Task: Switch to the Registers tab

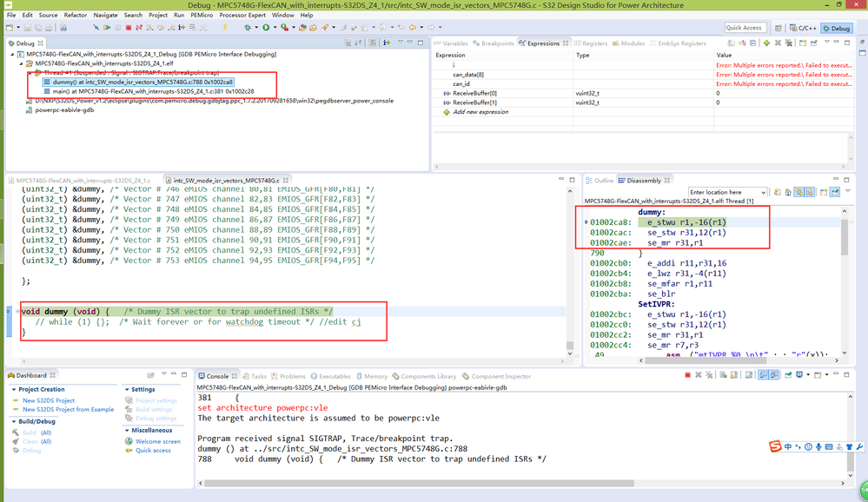Action: (591, 43)
